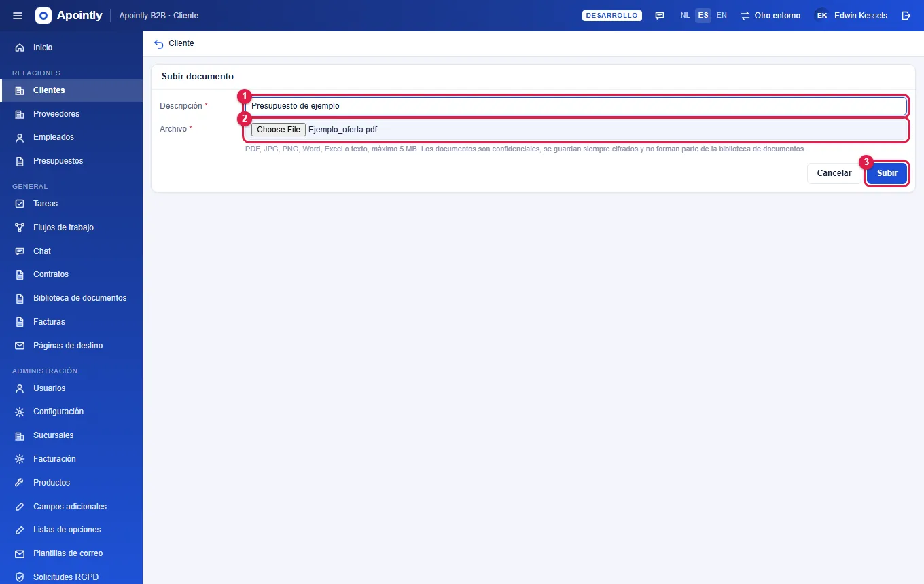Open Contratos in the sidebar

71,274
